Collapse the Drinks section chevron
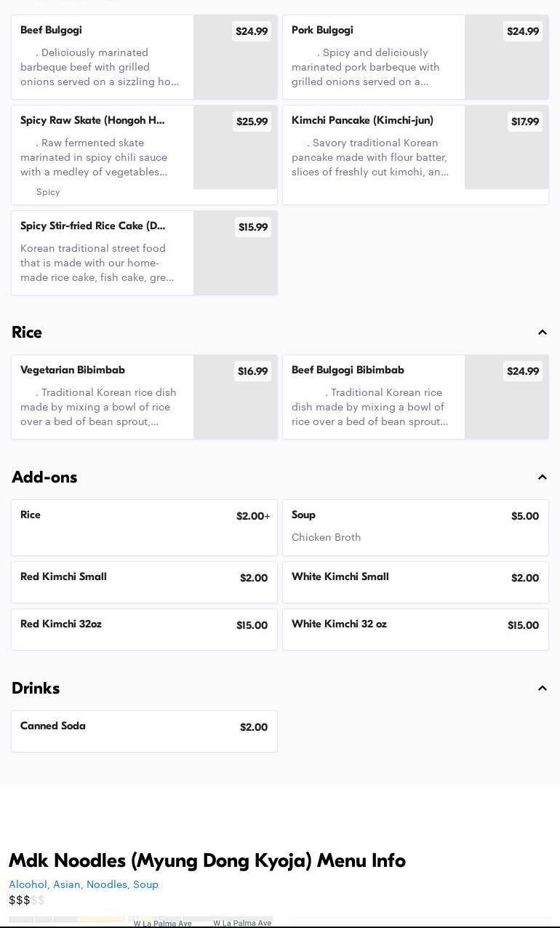The image size is (560, 928). (542, 689)
